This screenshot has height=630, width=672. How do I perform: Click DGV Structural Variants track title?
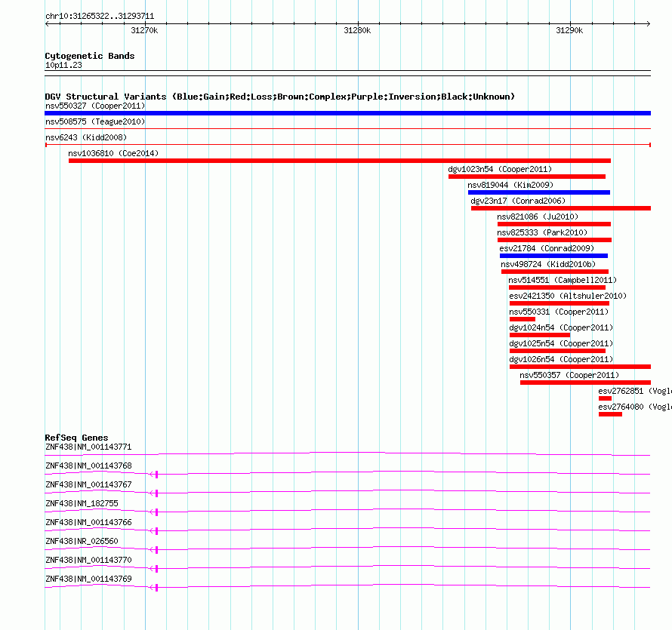(280, 97)
